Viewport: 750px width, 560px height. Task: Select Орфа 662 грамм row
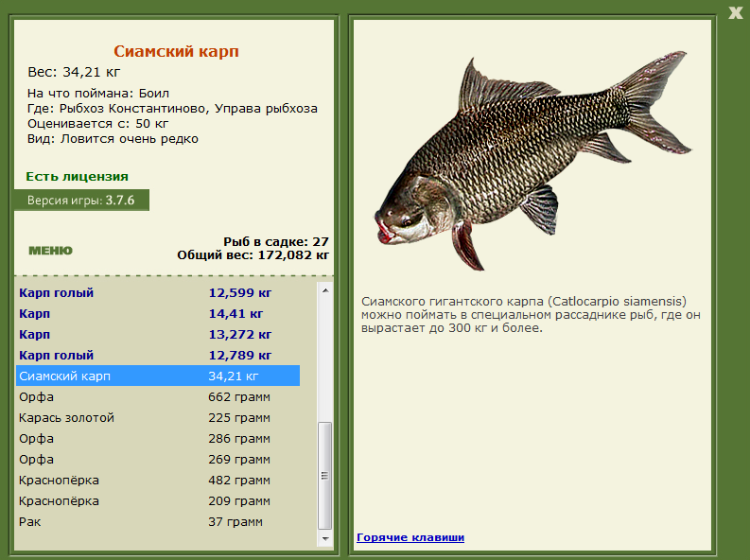coord(158,397)
